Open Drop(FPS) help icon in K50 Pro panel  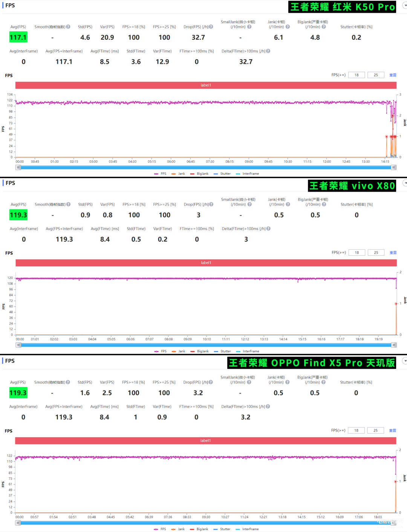(x=211, y=27)
